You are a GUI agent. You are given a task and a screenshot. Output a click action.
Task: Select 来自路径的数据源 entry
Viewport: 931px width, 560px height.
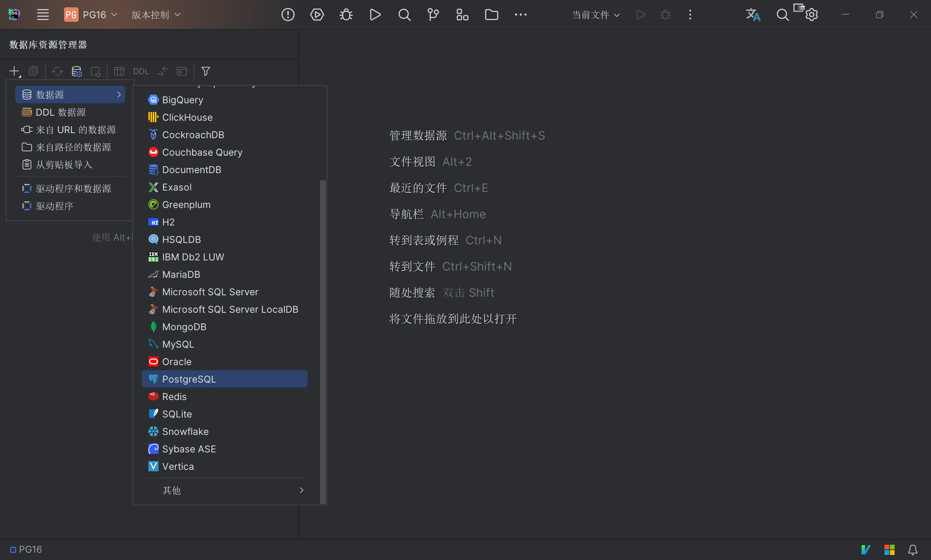[x=70, y=147]
